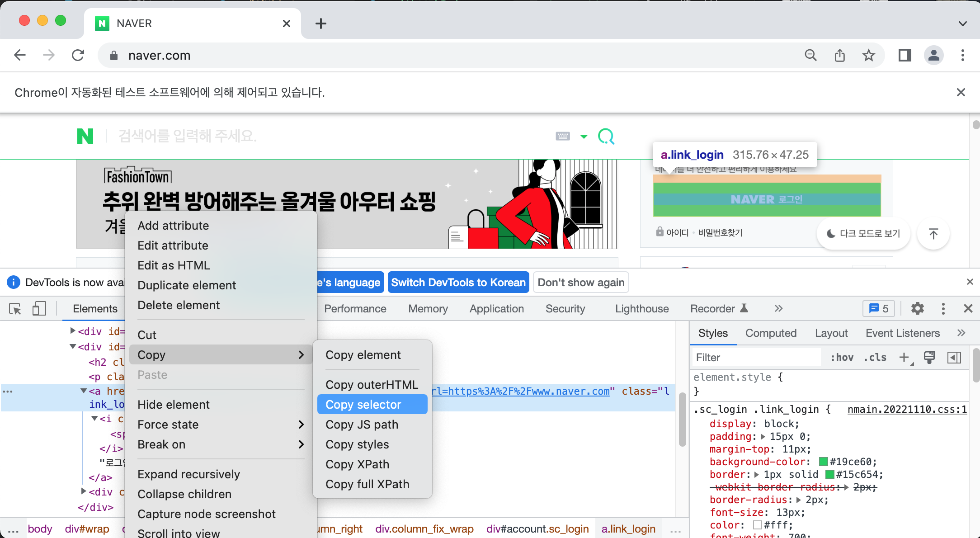The width and height of the screenshot is (980, 538).
Task: Toggle dark mode view button
Action: tap(863, 233)
